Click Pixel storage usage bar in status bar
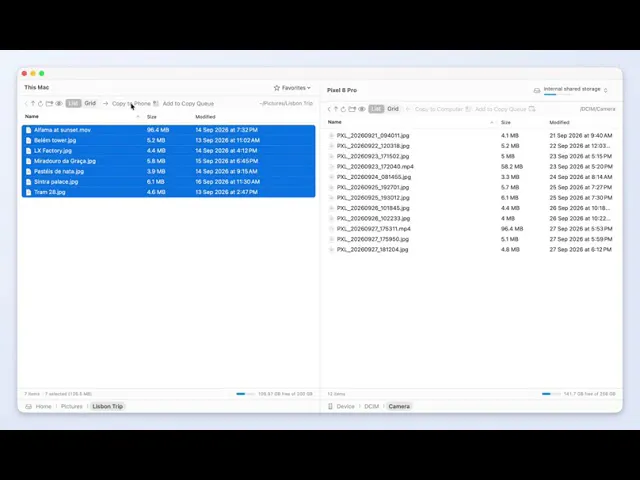Screen dimensions: 640x480 pos(551,394)
